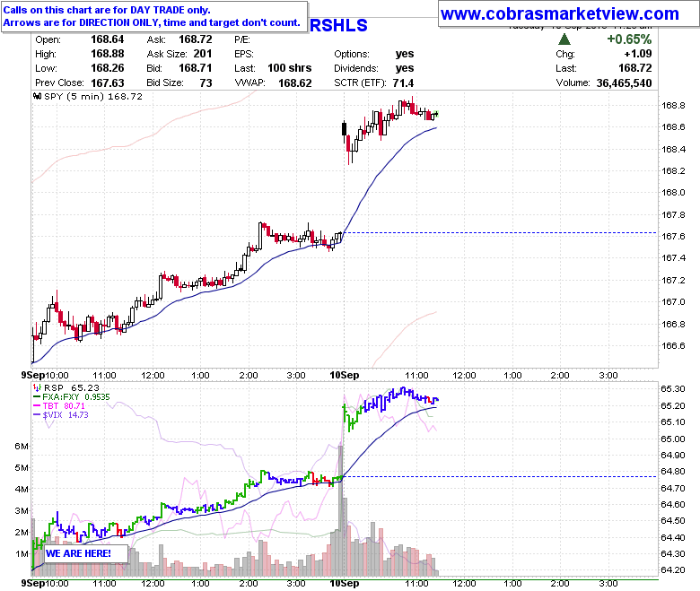Click the 168.0 price axis label
700x591 pixels.
click(673, 192)
